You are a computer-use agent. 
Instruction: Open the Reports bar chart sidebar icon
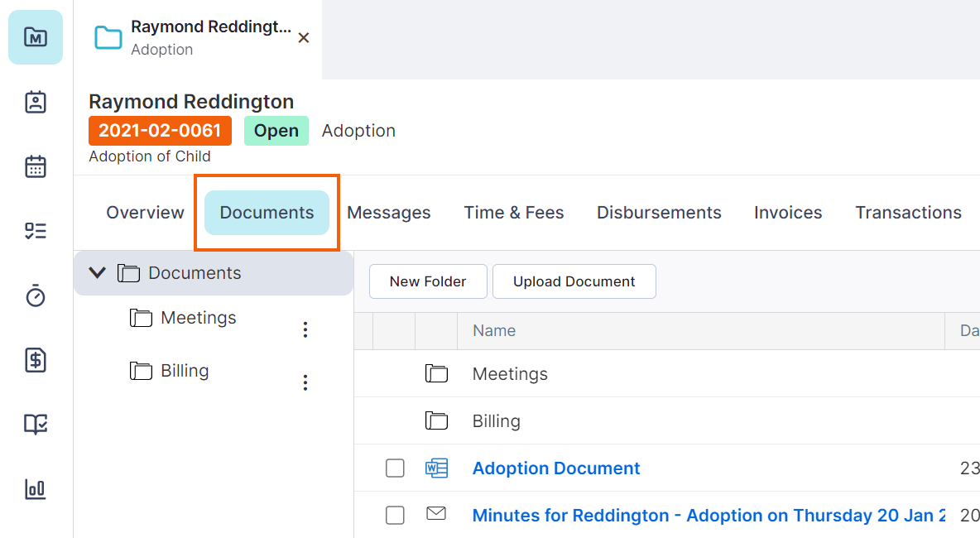[x=36, y=488]
